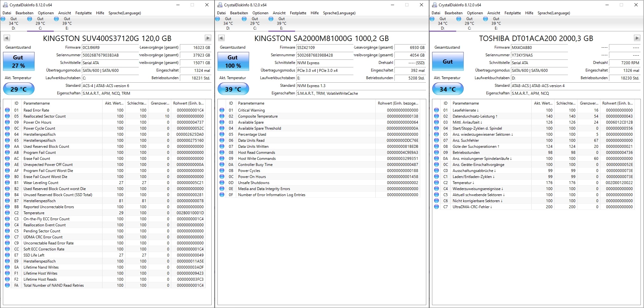Select Nicht korrigierbare Sektoren row
The height and width of the screenshot is (308, 644).
[534, 201]
